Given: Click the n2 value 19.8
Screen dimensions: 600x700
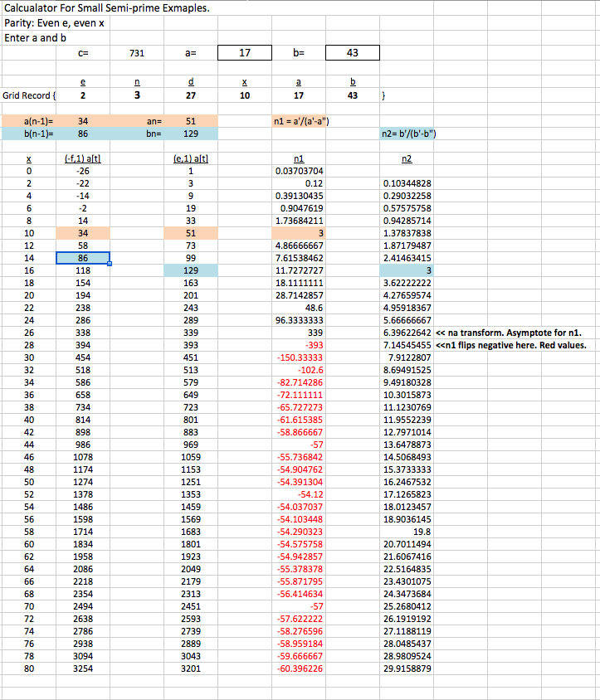Looking at the screenshot, I should tap(407, 532).
